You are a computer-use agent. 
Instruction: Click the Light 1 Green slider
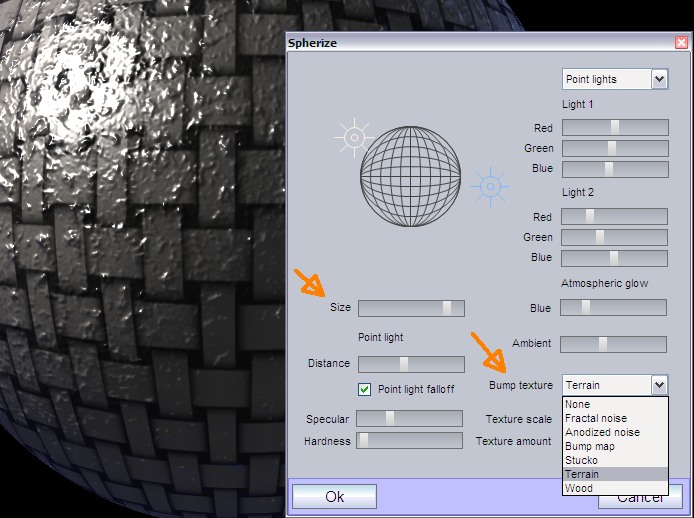pyautogui.click(x=615, y=148)
